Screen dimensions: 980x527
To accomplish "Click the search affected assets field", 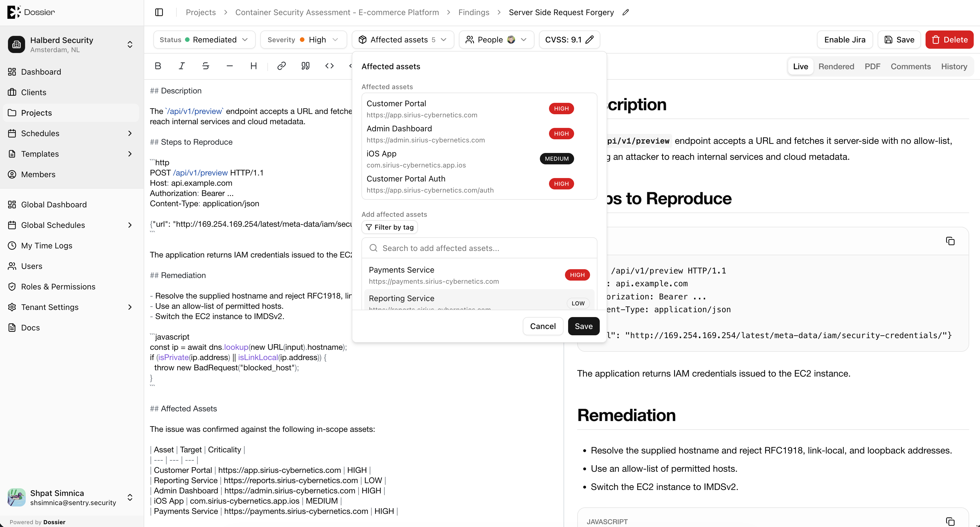I will [x=479, y=248].
